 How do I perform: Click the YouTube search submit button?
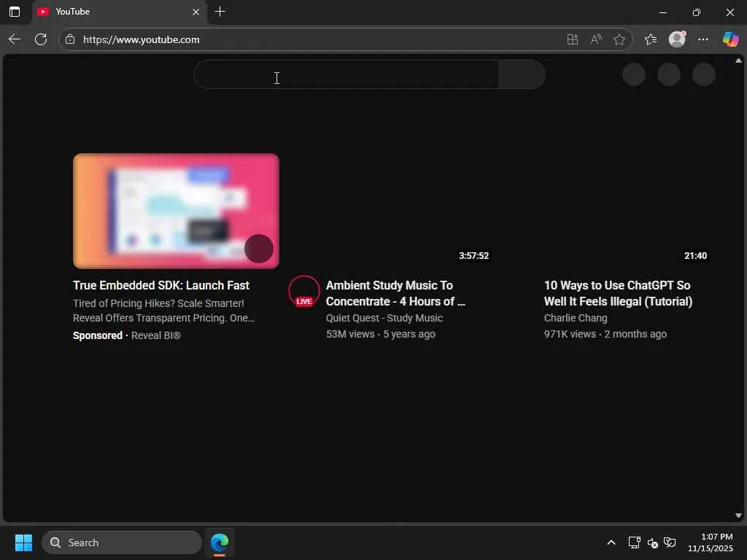522,74
